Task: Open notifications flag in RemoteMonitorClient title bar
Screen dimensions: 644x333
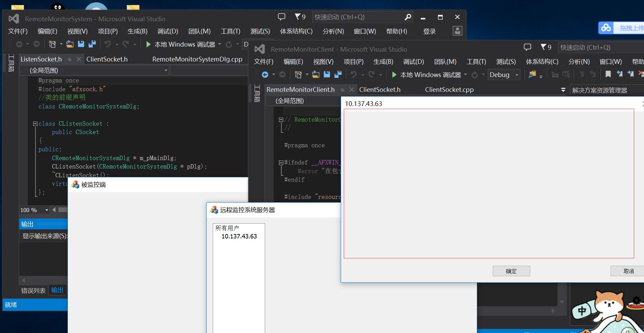Action: point(543,47)
